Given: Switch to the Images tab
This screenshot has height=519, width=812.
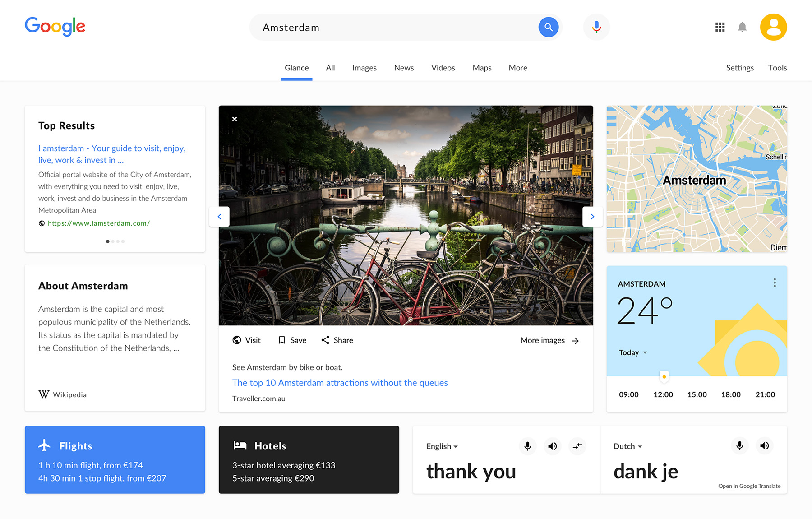Looking at the screenshot, I should pyautogui.click(x=364, y=68).
